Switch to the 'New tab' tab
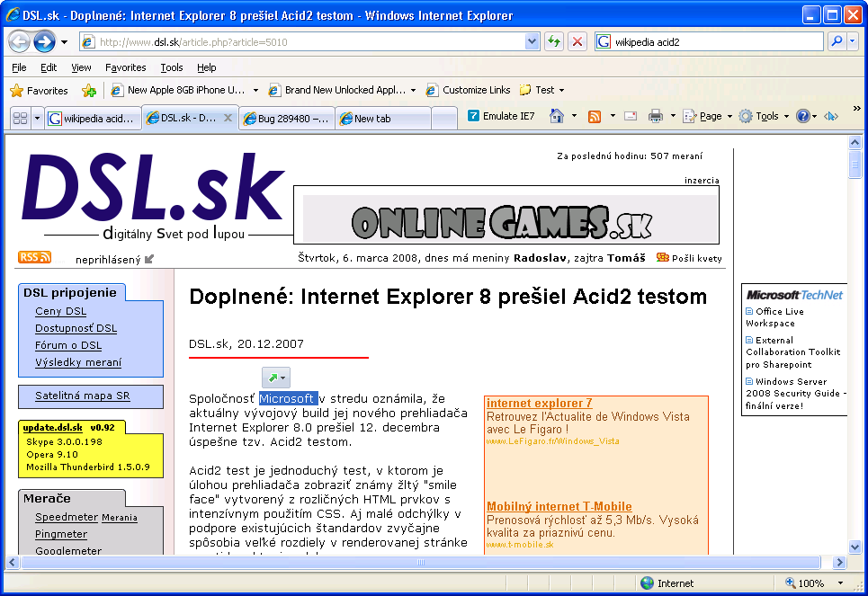The width and height of the screenshot is (868, 596). pos(383,119)
